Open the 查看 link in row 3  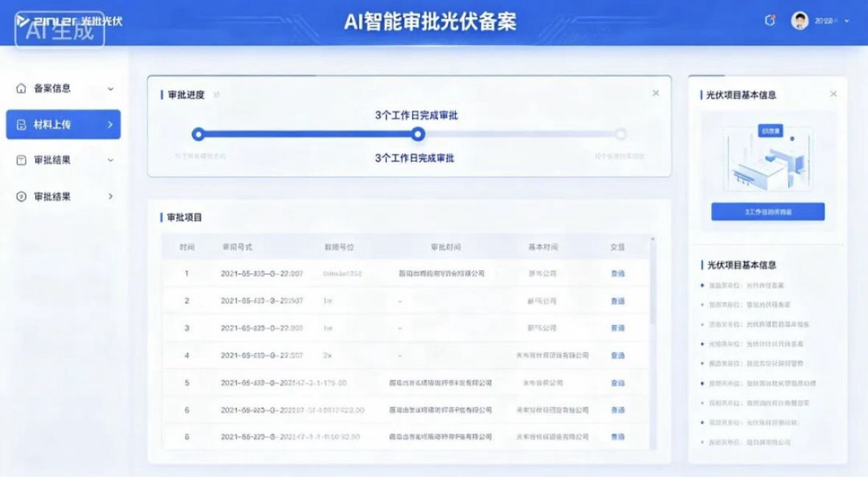618,328
